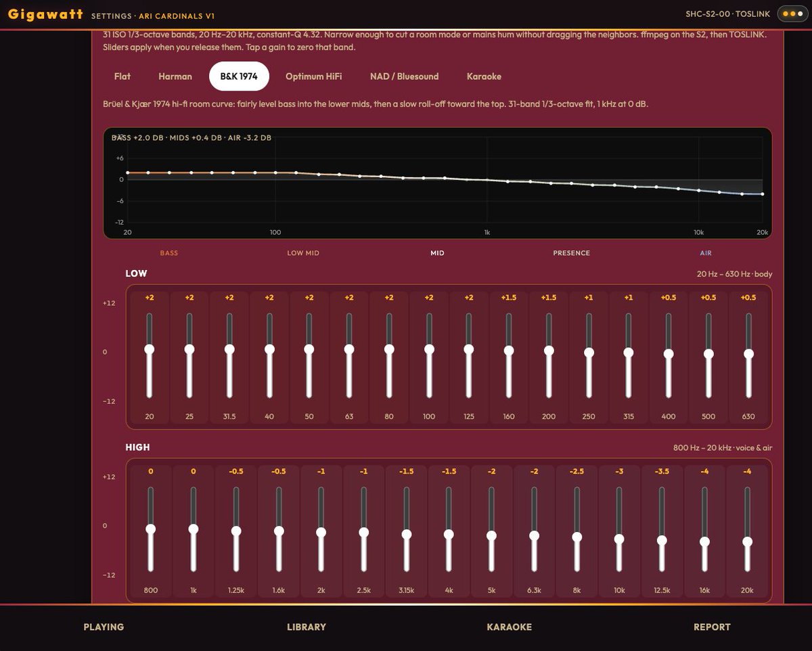The width and height of the screenshot is (812, 651).
Task: Select the Harman preset
Action: coord(175,76)
